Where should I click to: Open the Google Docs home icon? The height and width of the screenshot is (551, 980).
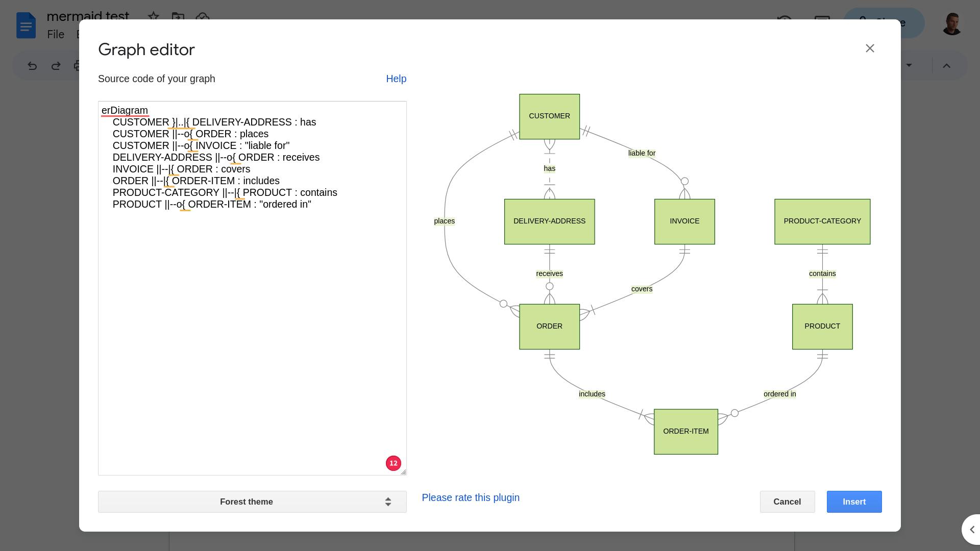click(x=26, y=25)
